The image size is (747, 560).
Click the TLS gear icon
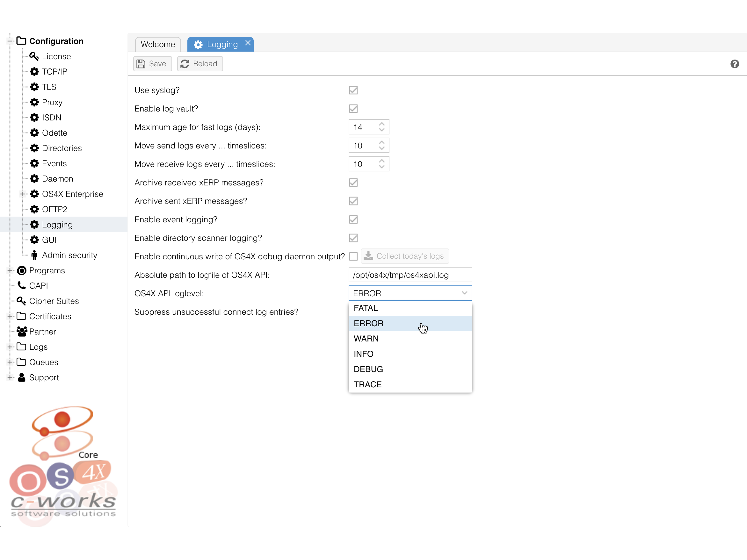click(34, 87)
